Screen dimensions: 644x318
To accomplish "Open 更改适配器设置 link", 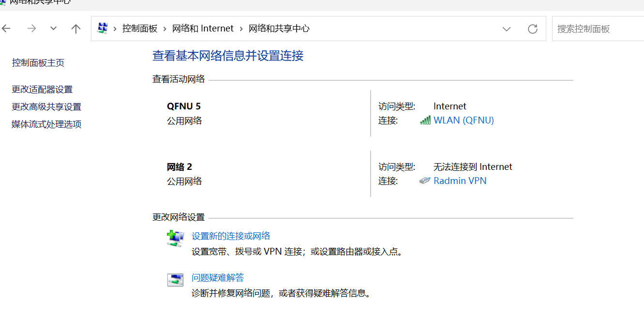I will (42, 90).
